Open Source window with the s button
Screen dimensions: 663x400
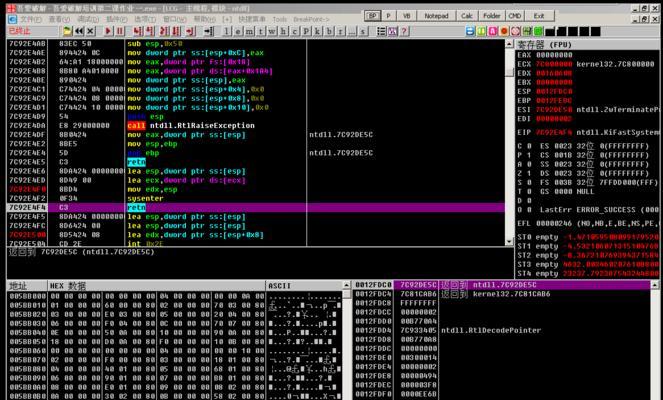tap(363, 31)
